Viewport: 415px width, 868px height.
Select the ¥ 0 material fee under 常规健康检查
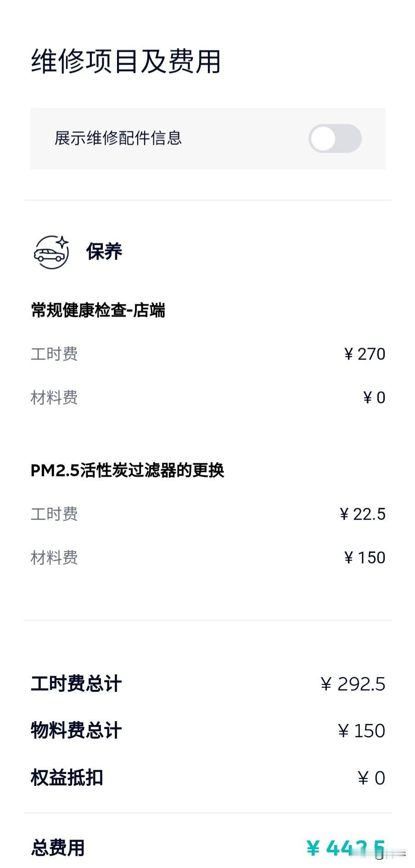point(374,397)
